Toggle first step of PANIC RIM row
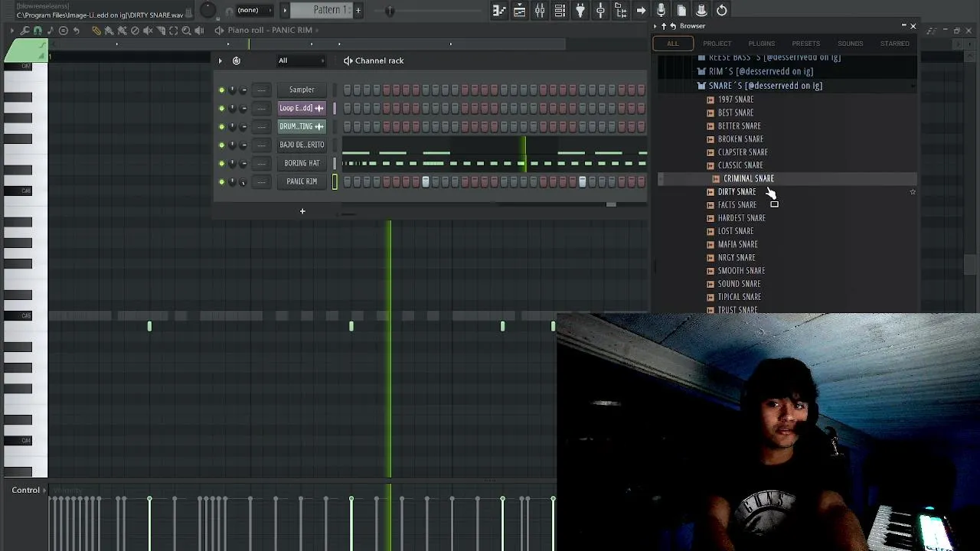 pyautogui.click(x=347, y=181)
